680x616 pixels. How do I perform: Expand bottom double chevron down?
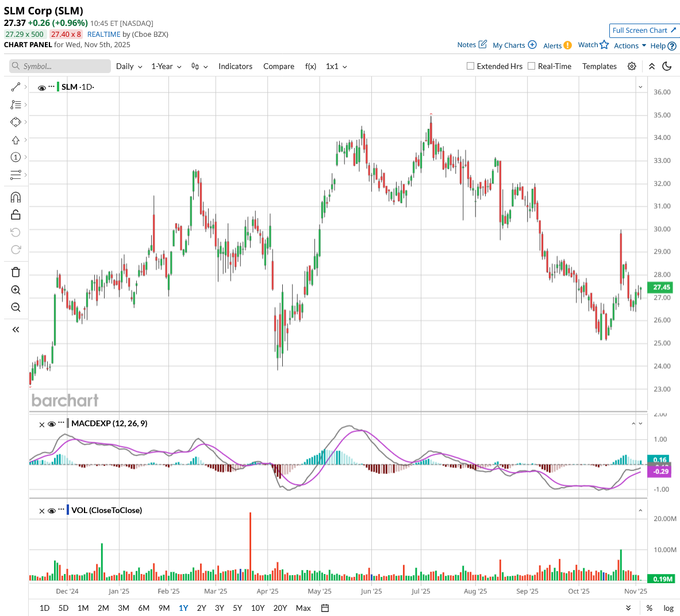coord(628,608)
